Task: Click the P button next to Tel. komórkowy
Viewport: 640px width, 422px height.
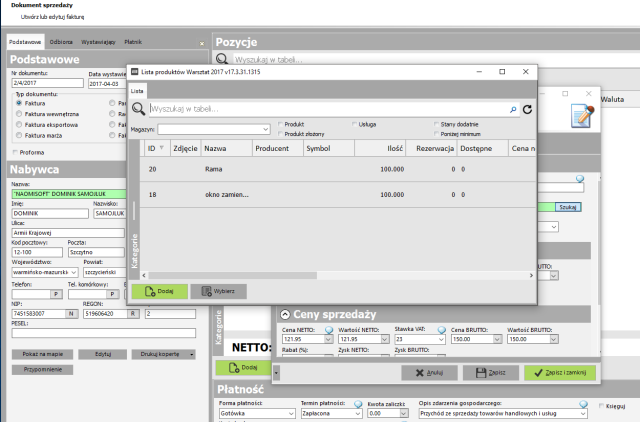Action: pyautogui.click(x=113, y=294)
